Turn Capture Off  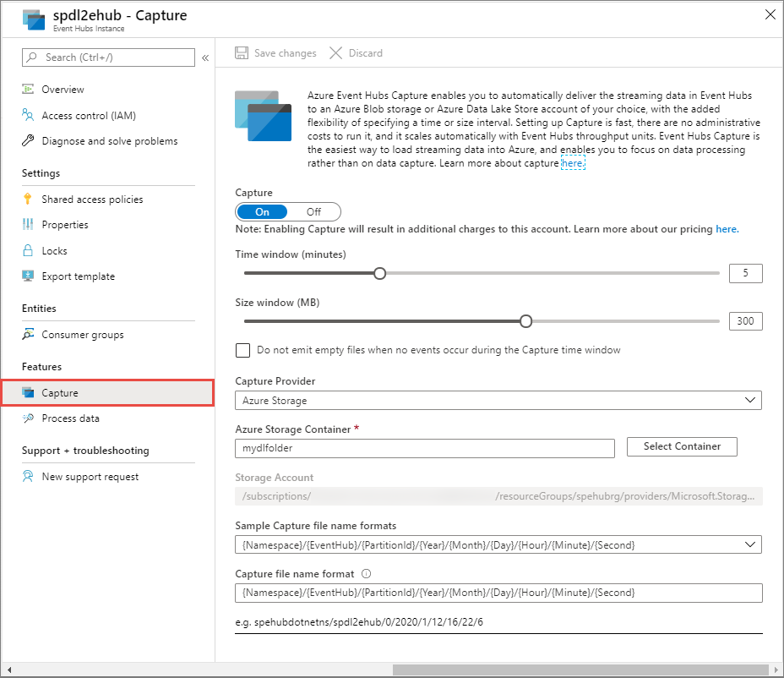pos(313,211)
